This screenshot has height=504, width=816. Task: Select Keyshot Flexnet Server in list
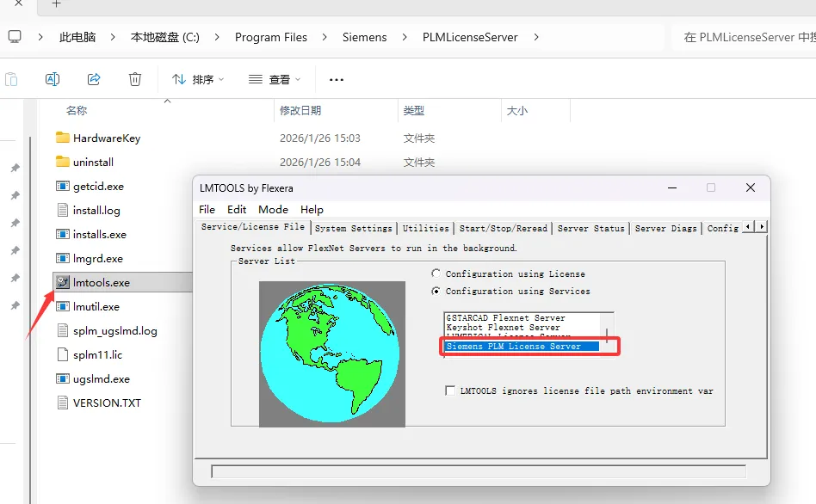click(x=503, y=328)
